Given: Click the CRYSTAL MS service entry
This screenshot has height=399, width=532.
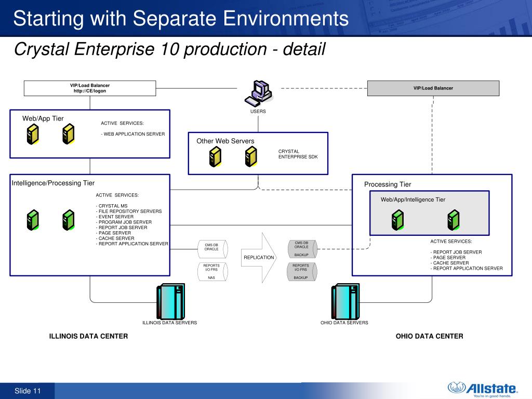Looking at the screenshot, I should point(112,206).
